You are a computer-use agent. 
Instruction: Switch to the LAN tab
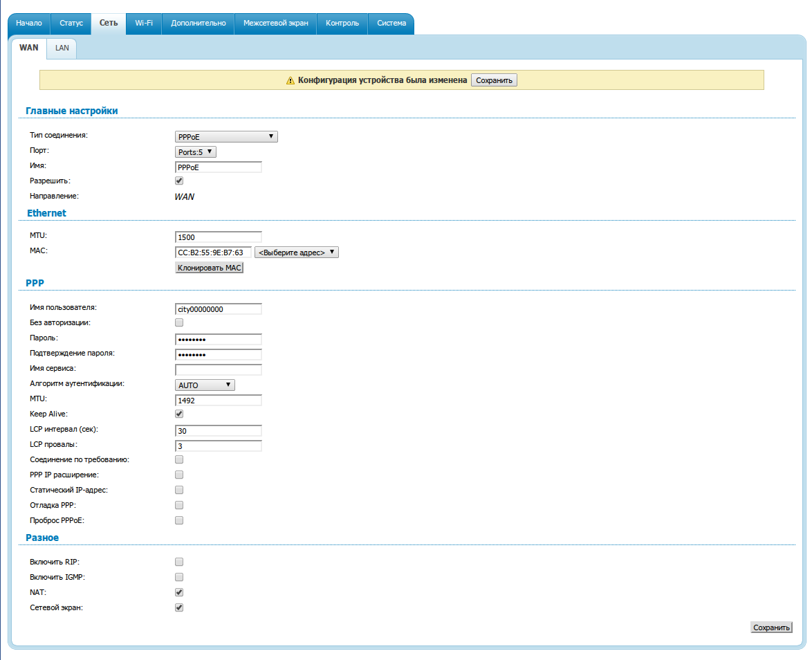[62, 48]
